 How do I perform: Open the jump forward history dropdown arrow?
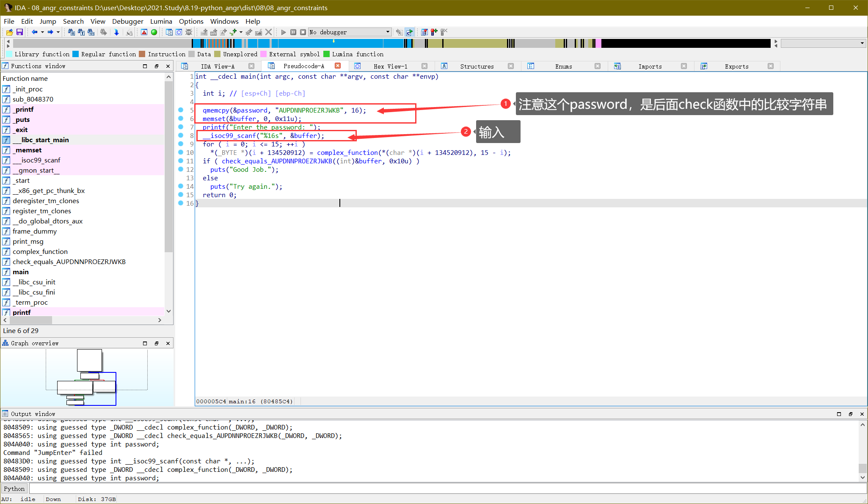click(x=58, y=32)
